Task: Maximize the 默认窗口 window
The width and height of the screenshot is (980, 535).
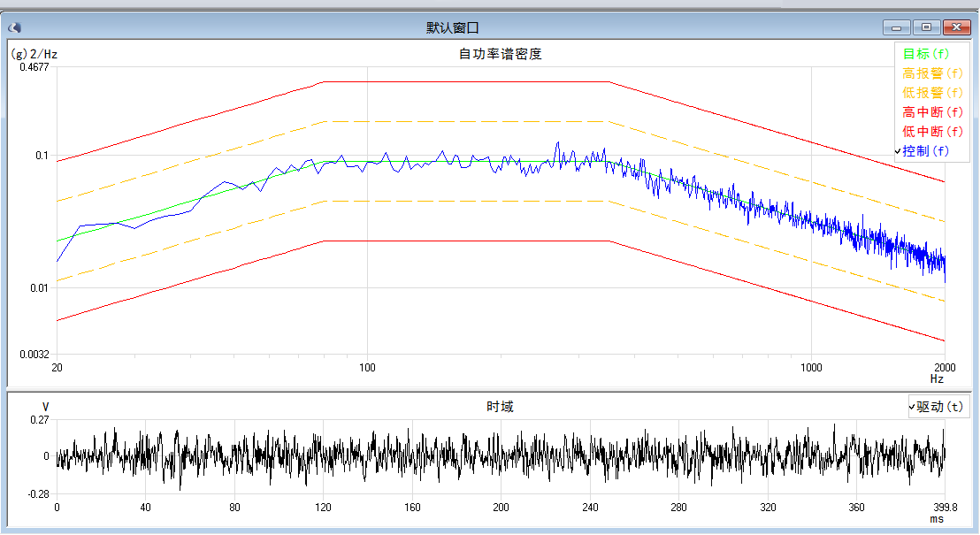Action: click(926, 28)
